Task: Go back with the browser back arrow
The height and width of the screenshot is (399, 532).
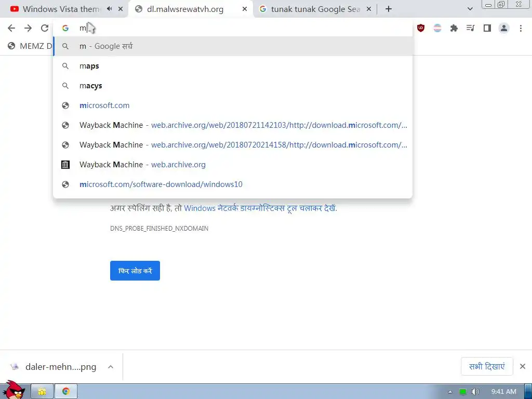Action: point(11,28)
